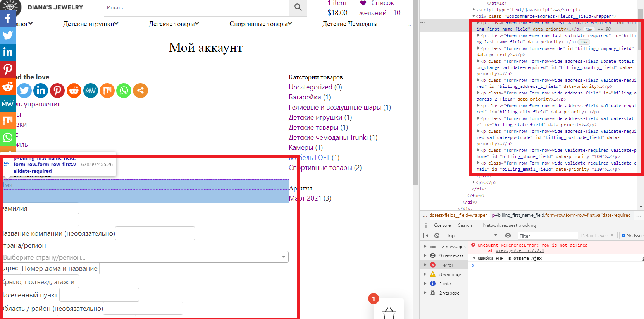Viewport: 644px width, 319px height.
Task: Click the Населённый пункт input field
Action: 99,295
